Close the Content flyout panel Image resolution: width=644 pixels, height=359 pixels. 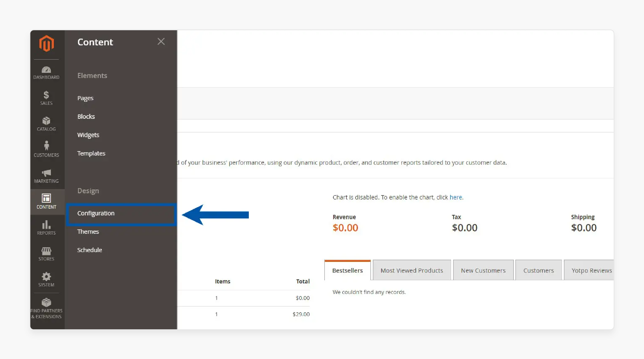[161, 42]
